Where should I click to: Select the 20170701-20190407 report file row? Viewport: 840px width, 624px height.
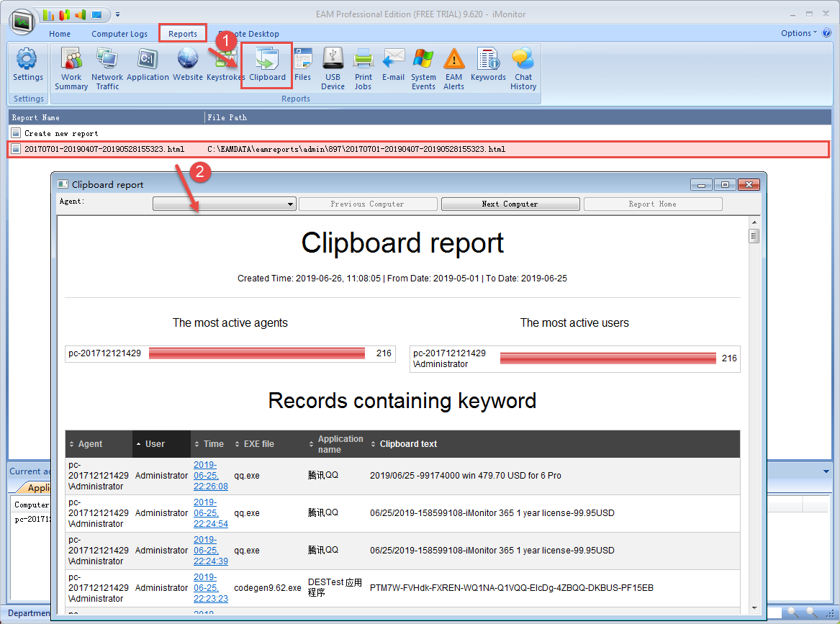[104, 149]
